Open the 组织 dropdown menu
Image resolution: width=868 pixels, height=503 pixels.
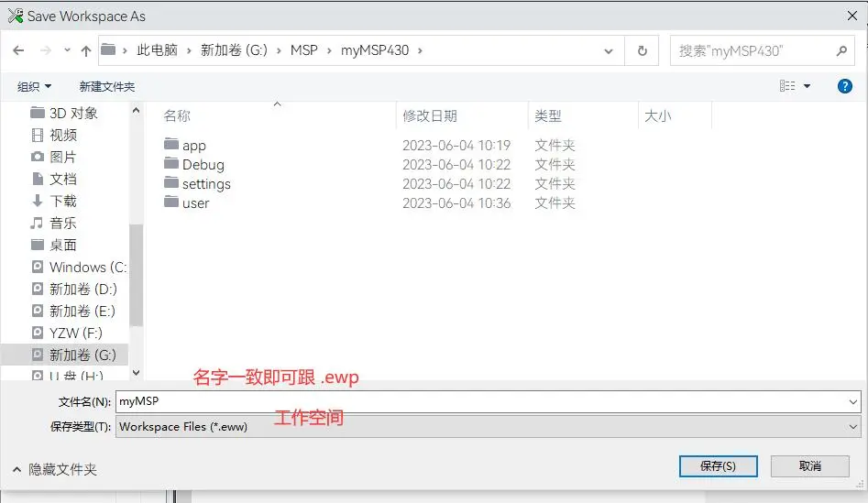pyautogui.click(x=35, y=86)
